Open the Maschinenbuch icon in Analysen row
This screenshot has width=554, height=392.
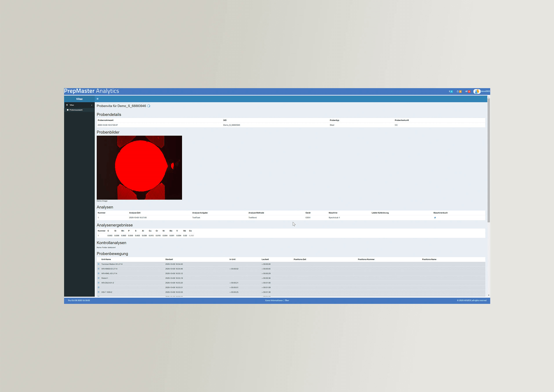[x=435, y=217]
